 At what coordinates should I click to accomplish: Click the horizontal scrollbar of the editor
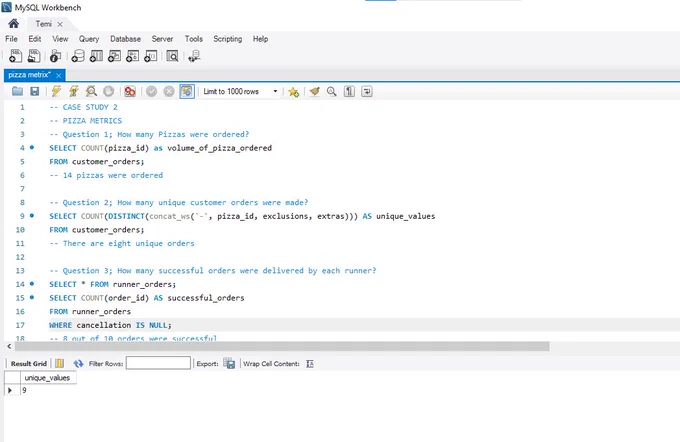click(x=282, y=346)
